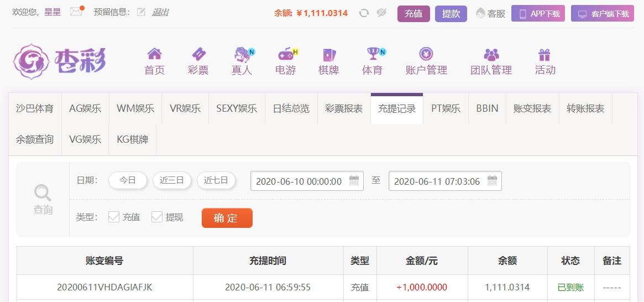Open the 电游 gamepad icon
Image resolution: width=644 pixels, height=302 pixels.
287,54
